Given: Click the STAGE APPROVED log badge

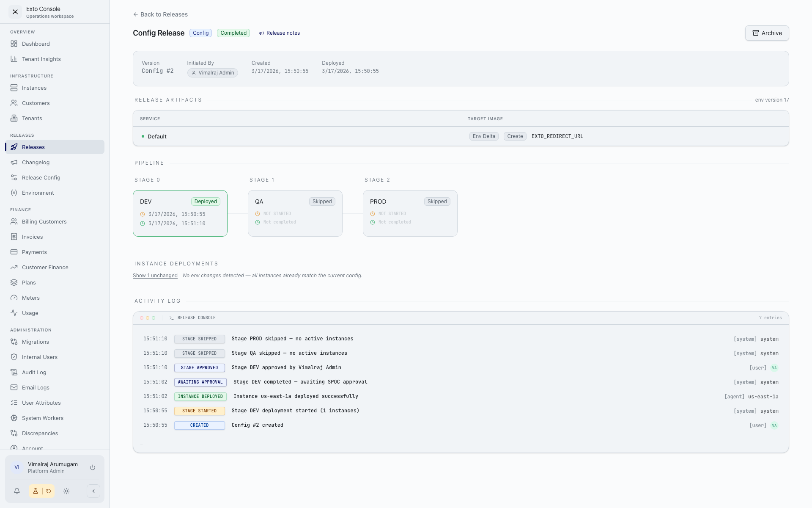Looking at the screenshot, I should click(x=200, y=368).
